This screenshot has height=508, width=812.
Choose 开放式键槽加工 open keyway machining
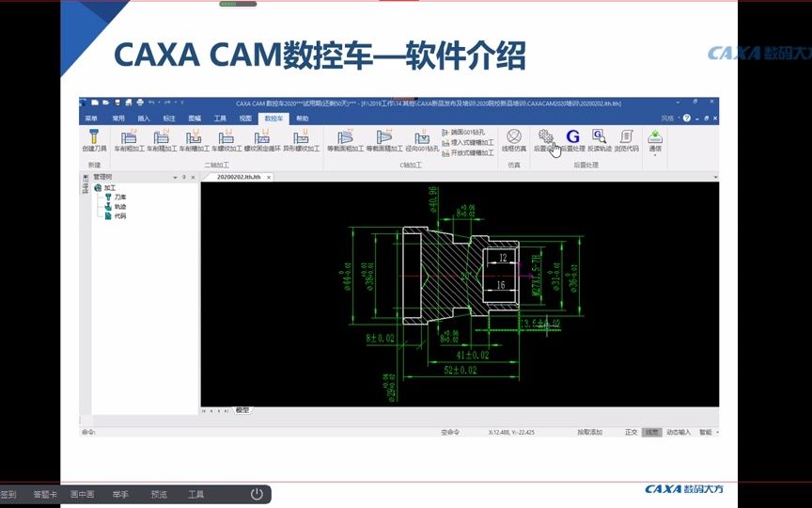[x=468, y=153]
